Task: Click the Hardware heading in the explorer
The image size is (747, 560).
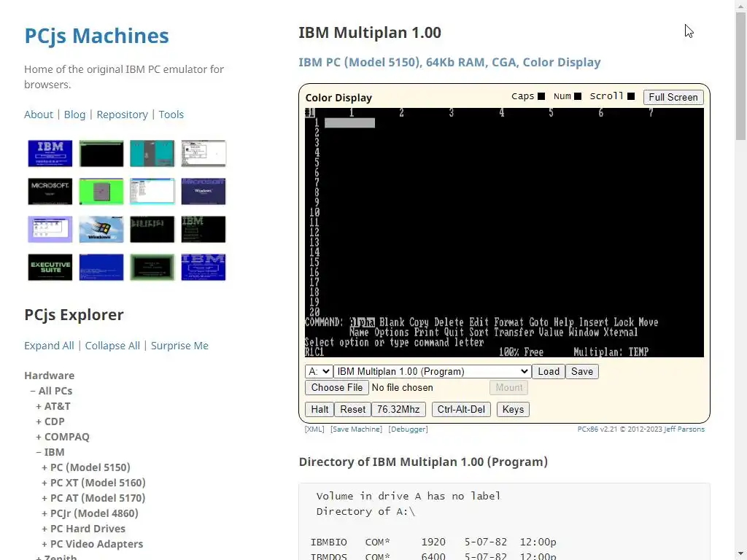Action: click(49, 376)
